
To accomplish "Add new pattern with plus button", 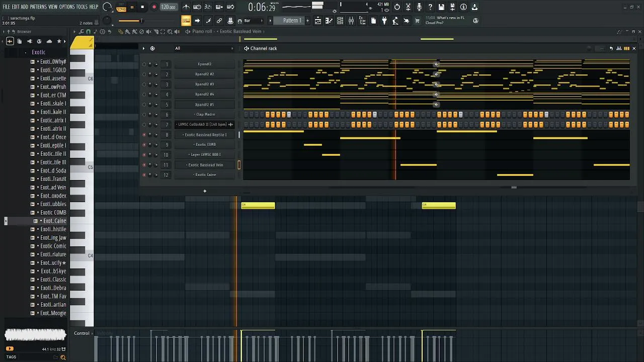I will [x=307, y=21].
